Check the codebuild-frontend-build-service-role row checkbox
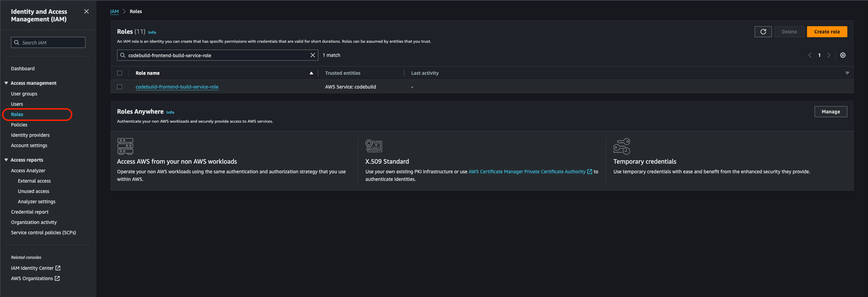The width and height of the screenshot is (868, 297). [x=120, y=87]
